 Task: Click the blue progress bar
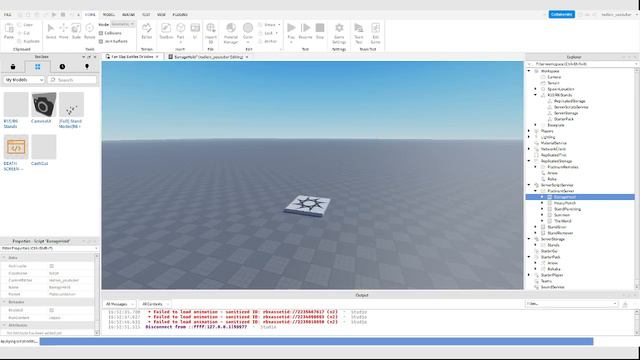click(316, 341)
